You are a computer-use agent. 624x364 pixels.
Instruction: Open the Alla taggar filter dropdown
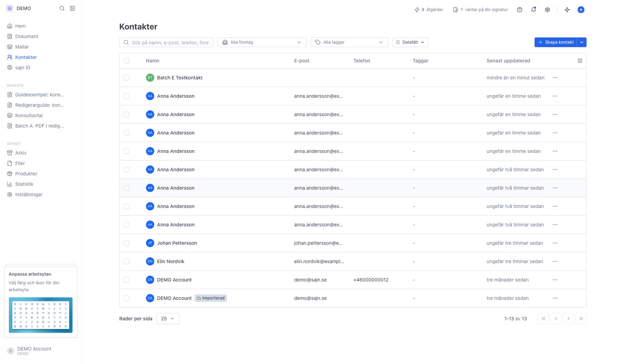(349, 42)
